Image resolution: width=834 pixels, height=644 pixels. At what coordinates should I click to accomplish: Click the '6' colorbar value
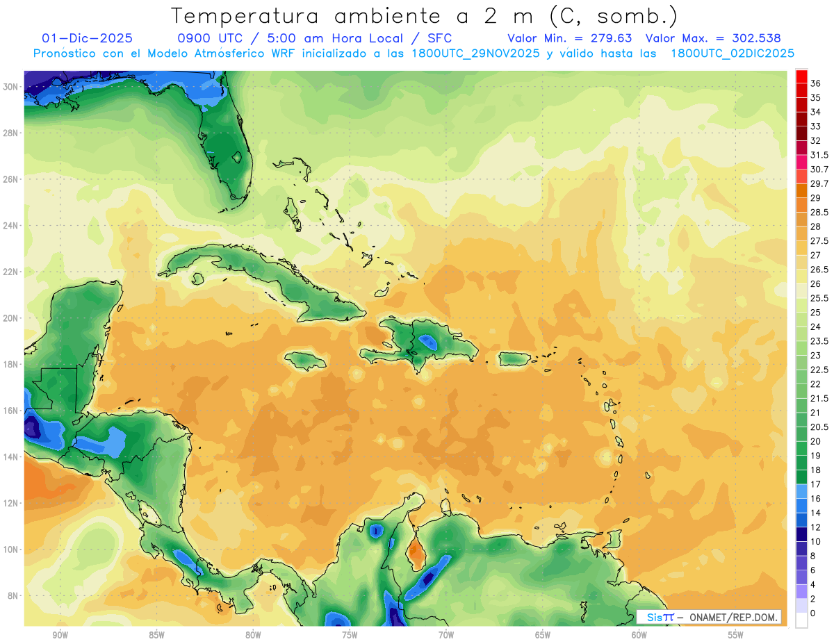coord(813,570)
